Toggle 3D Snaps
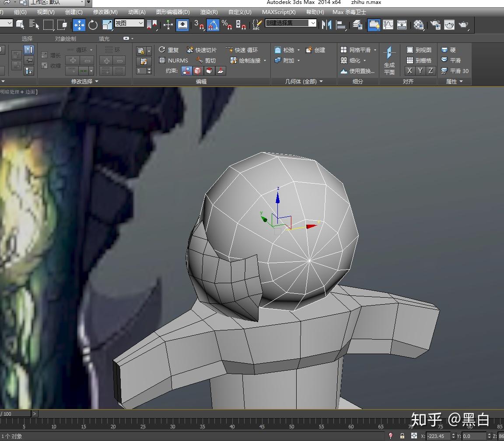The image size is (504, 441). [x=199, y=25]
